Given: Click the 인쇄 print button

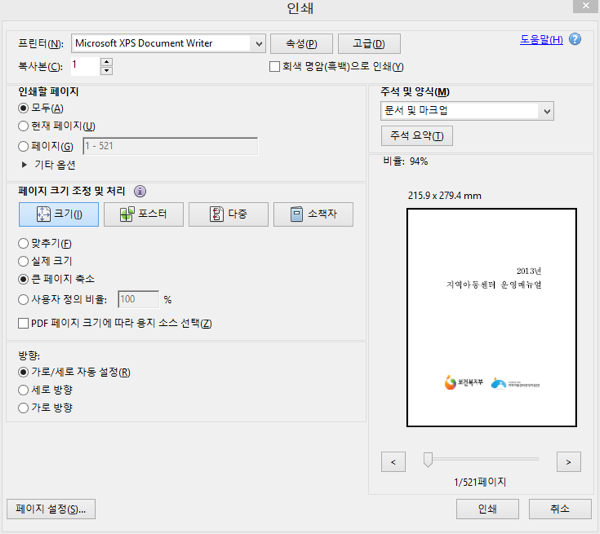Looking at the screenshot, I should (x=487, y=509).
